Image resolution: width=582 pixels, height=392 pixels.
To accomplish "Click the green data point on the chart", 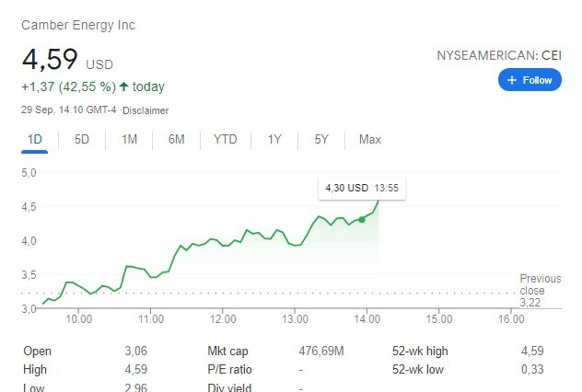I will 362,219.
